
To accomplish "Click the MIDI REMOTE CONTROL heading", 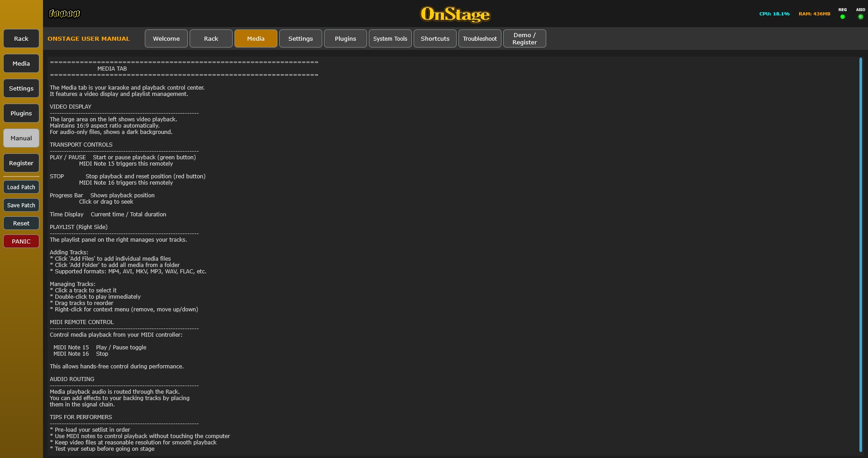I will (82, 322).
